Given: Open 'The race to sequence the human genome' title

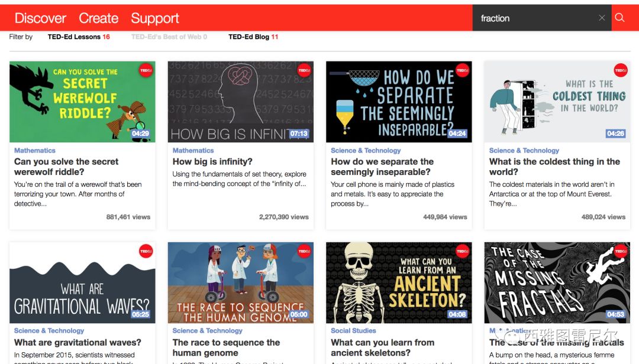Looking at the screenshot, I should 226,347.
